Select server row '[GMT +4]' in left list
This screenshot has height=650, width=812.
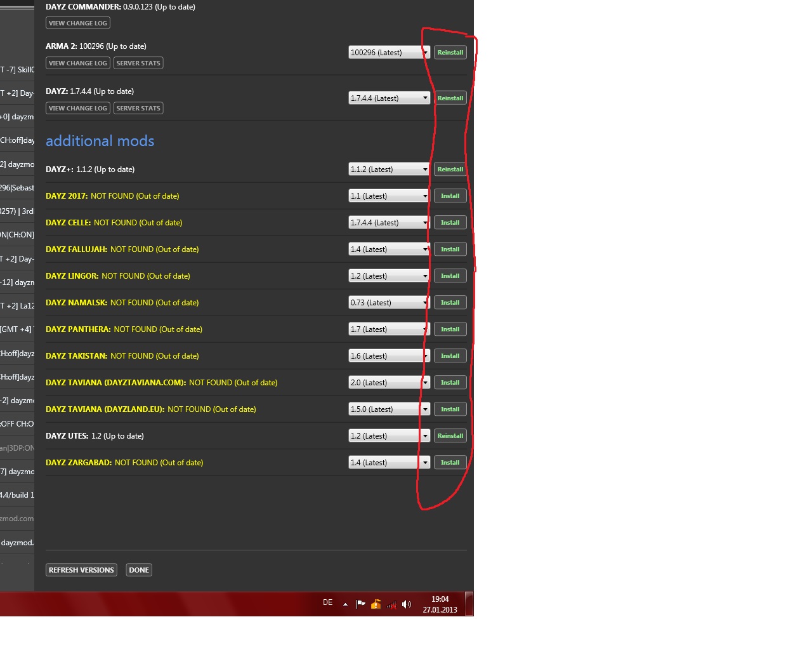(x=17, y=329)
